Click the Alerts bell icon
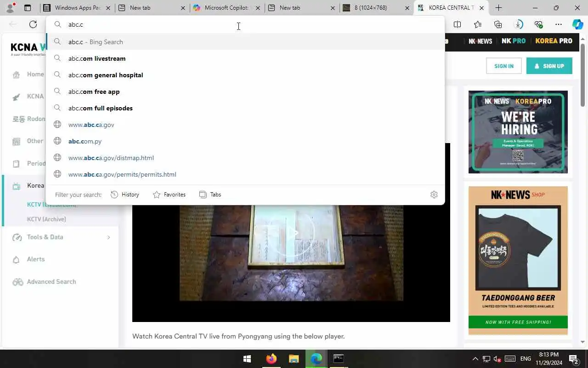 click(17, 260)
